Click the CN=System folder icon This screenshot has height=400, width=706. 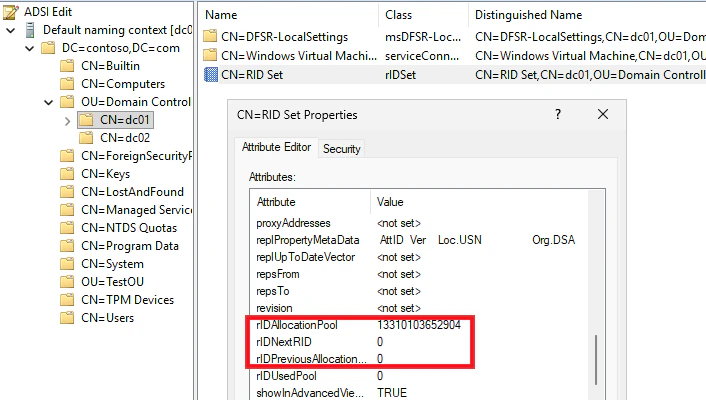[67, 264]
